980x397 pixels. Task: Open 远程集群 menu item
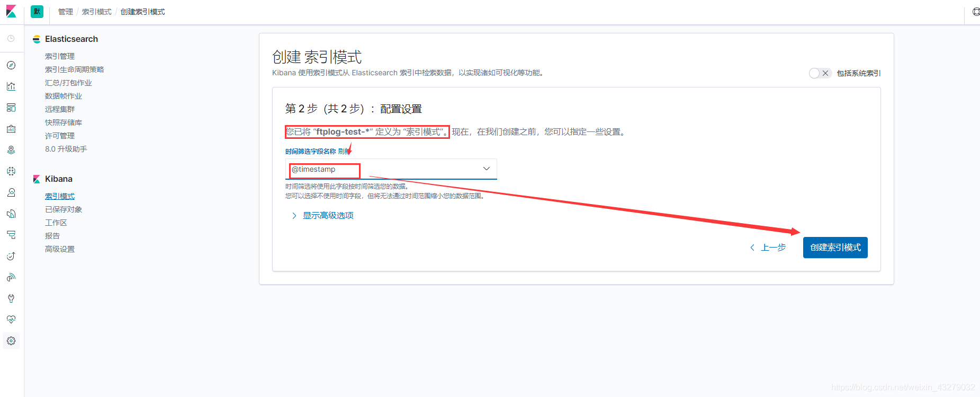coord(60,109)
